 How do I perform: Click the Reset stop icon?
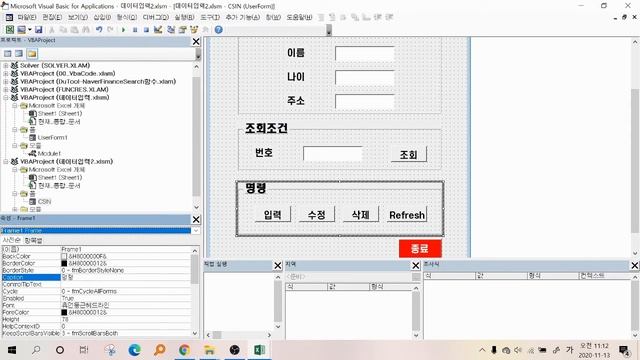coord(146,29)
